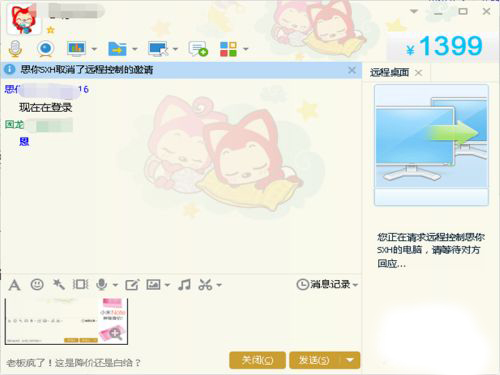Record a voice message microphone icon
The width and height of the screenshot is (500, 375).
coord(102,285)
